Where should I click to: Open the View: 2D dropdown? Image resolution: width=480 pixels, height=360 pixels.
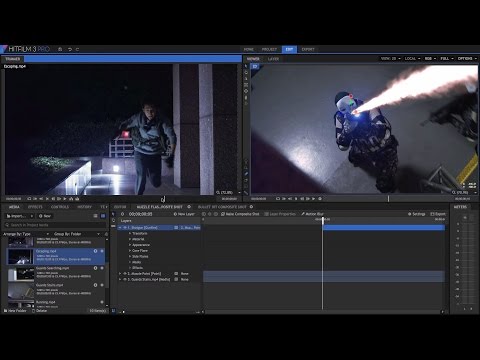pyautogui.click(x=391, y=58)
